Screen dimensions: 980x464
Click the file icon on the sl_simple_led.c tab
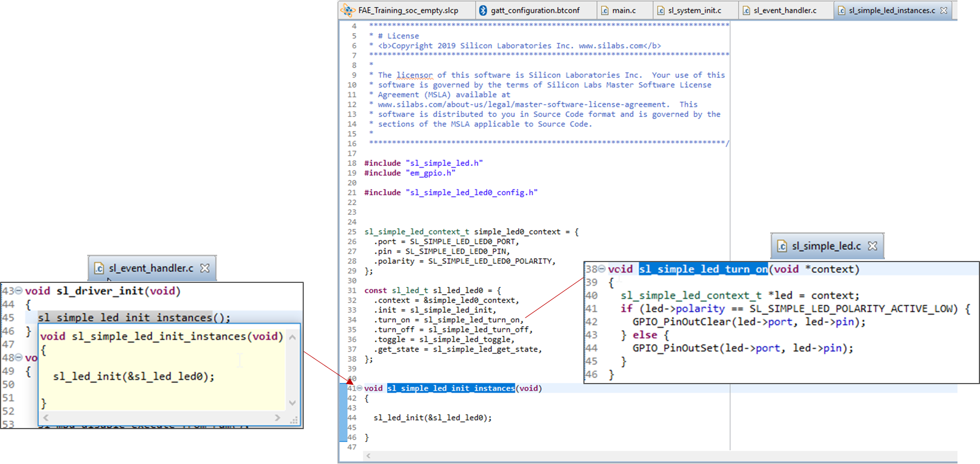tap(782, 246)
